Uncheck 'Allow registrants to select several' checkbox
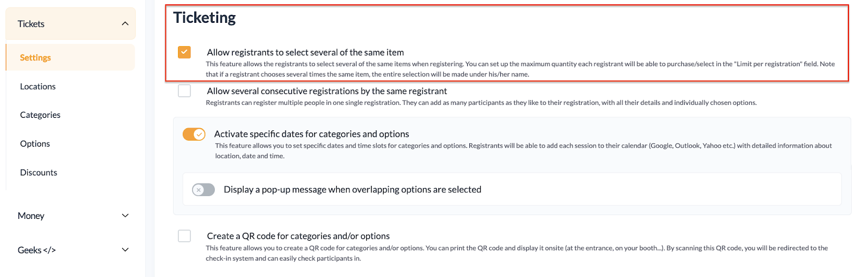The width and height of the screenshot is (868, 277). click(184, 52)
